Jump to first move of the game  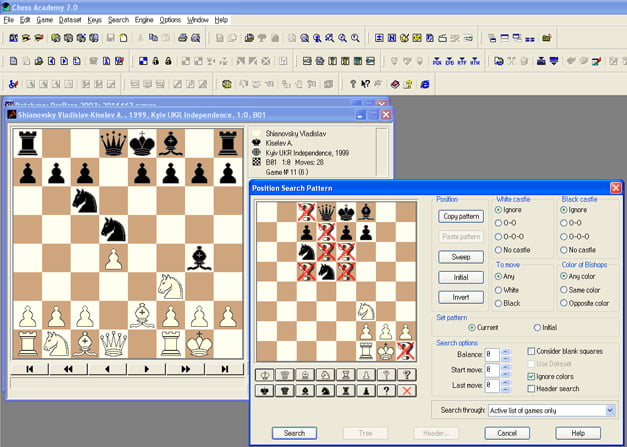pos(29,369)
